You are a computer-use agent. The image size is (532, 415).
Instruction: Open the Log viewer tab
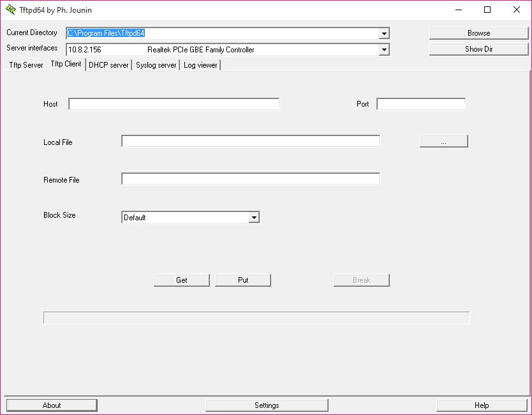(x=200, y=65)
